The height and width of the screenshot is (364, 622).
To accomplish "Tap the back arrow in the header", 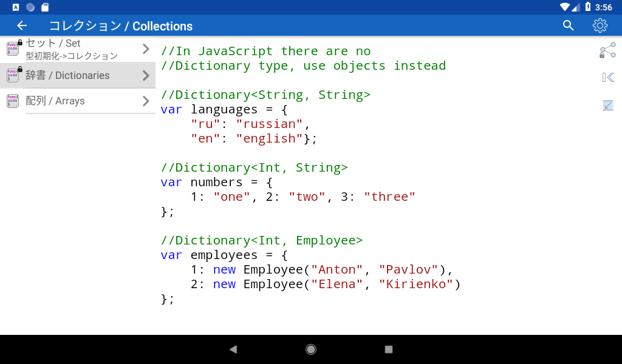I will pos(22,25).
